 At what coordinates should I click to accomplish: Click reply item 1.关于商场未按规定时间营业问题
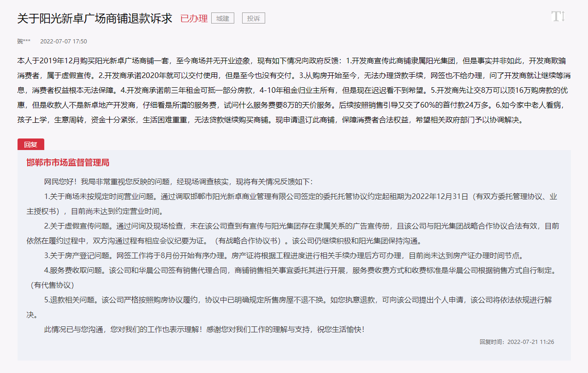(x=301, y=196)
